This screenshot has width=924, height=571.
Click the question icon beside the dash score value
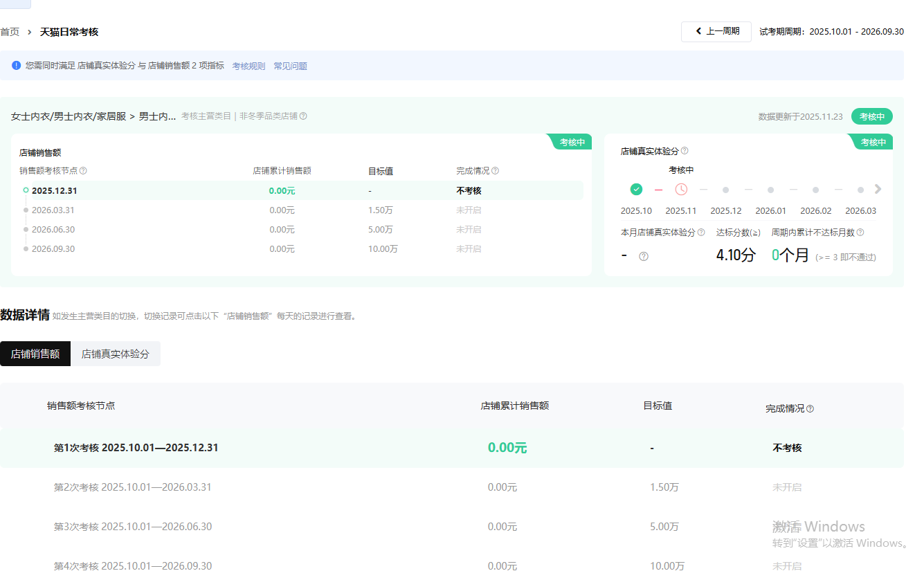click(644, 257)
